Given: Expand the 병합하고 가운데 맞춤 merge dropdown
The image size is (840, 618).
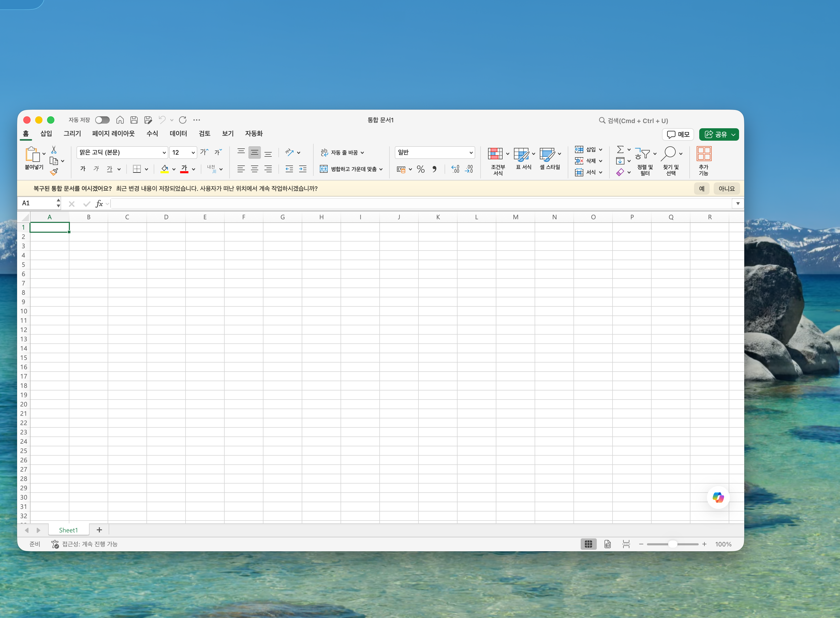Looking at the screenshot, I should [381, 169].
